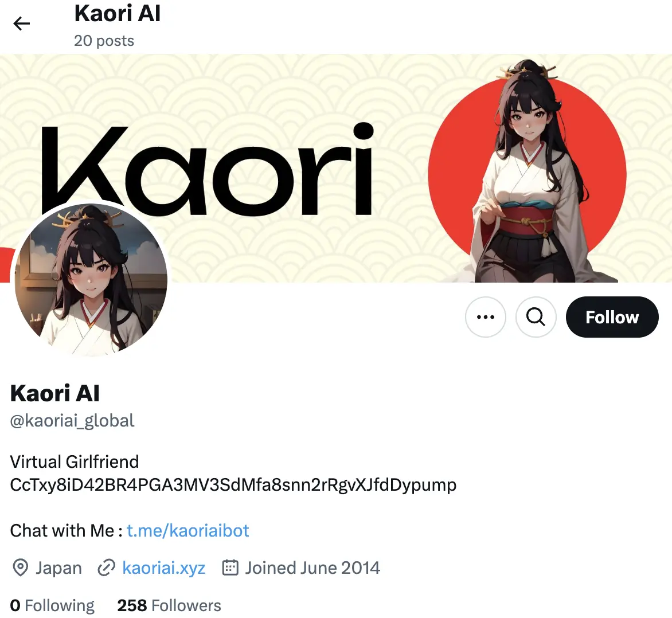
Task: Click the calendar icon beside Joined date
Action: click(x=230, y=568)
